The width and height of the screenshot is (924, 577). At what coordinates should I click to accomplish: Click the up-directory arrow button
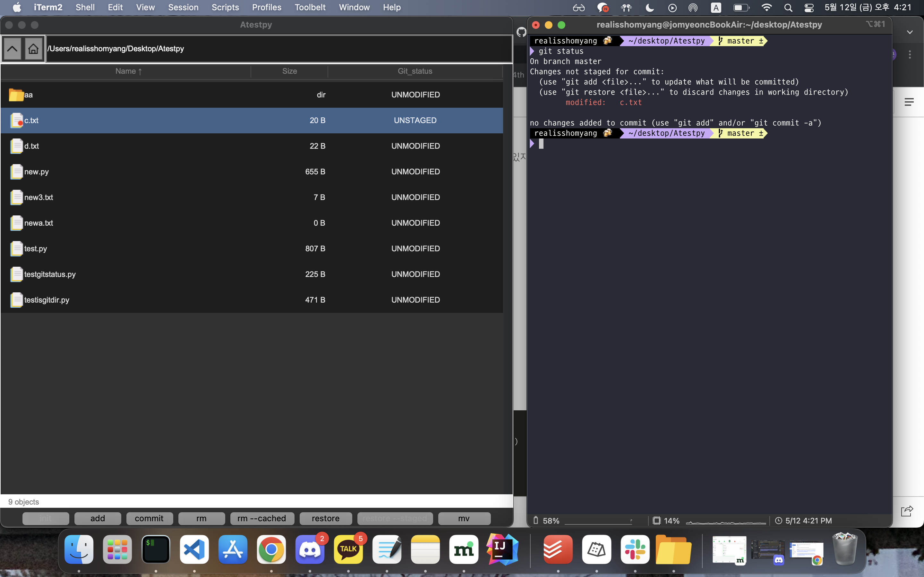pyautogui.click(x=12, y=49)
